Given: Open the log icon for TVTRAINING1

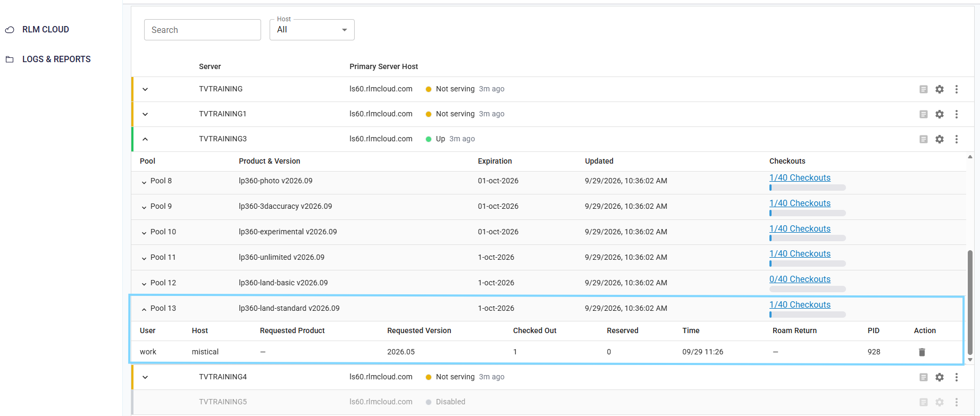Looking at the screenshot, I should (x=924, y=114).
